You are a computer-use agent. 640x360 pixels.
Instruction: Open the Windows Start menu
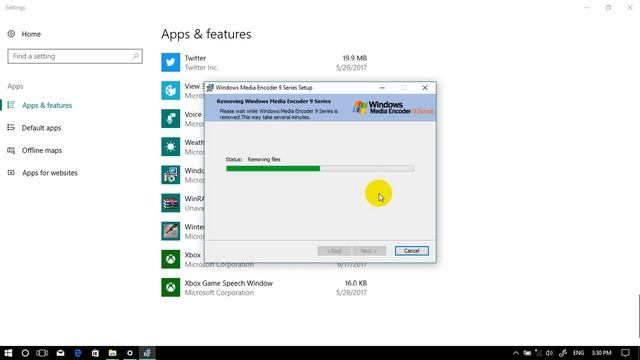[x=8, y=353]
